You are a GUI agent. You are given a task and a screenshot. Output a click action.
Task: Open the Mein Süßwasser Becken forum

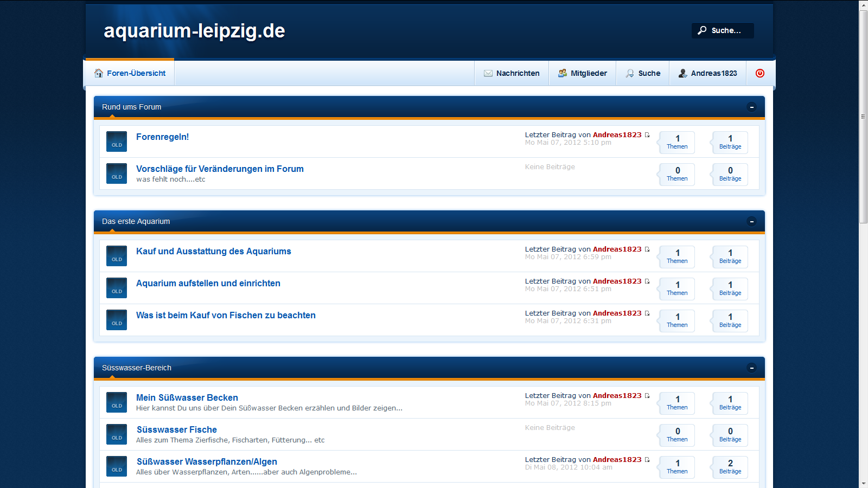point(187,398)
